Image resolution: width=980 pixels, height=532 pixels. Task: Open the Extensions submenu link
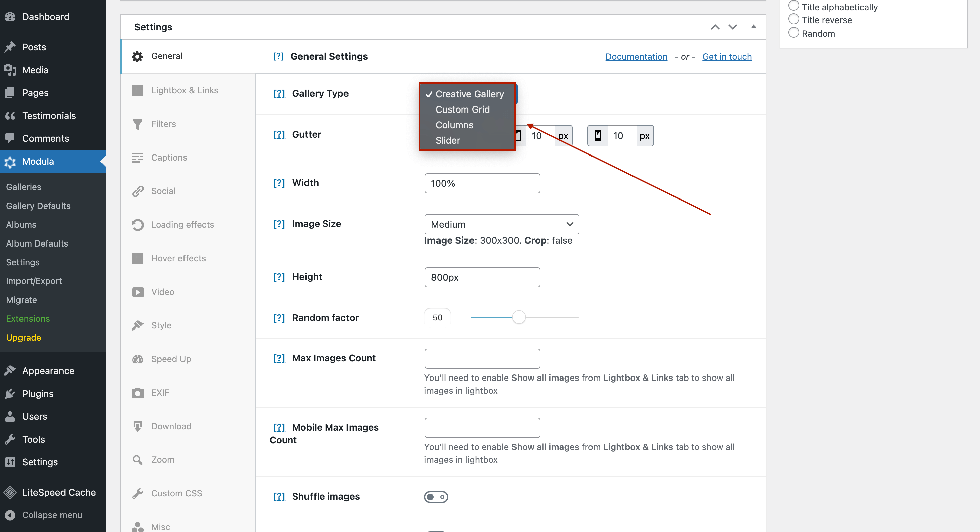tap(28, 319)
